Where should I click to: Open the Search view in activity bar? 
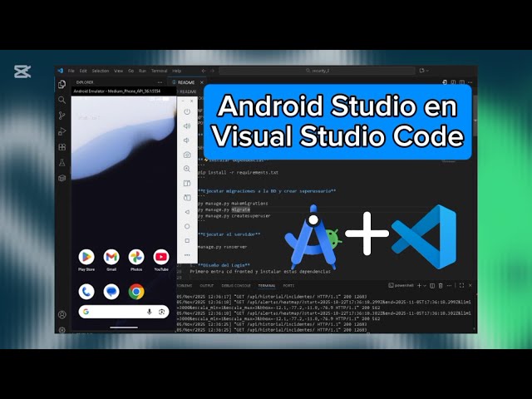tap(62, 100)
